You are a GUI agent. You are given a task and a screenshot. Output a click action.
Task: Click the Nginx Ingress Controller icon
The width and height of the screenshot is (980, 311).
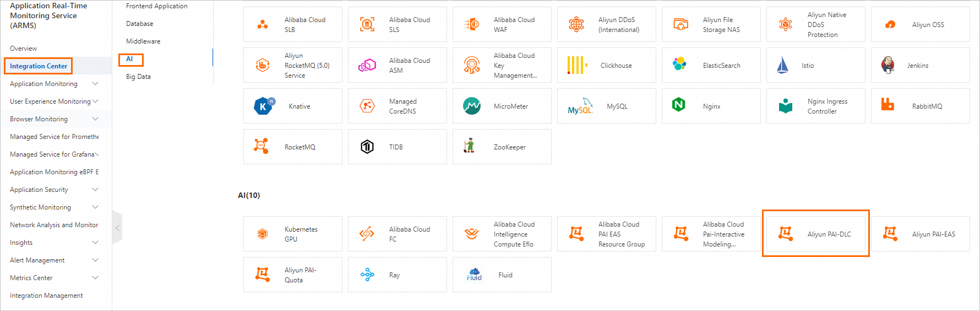coord(786,106)
